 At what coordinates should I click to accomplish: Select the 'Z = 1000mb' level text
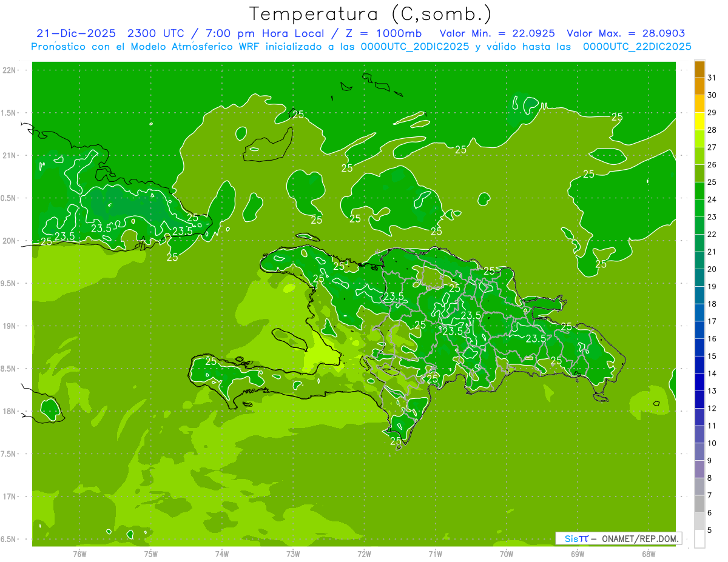click(x=383, y=33)
